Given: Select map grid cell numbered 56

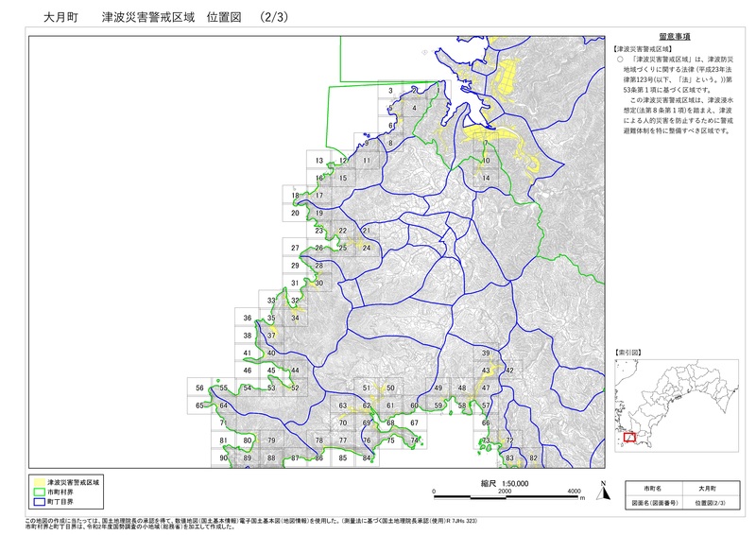Looking at the screenshot, I should pos(199,388).
